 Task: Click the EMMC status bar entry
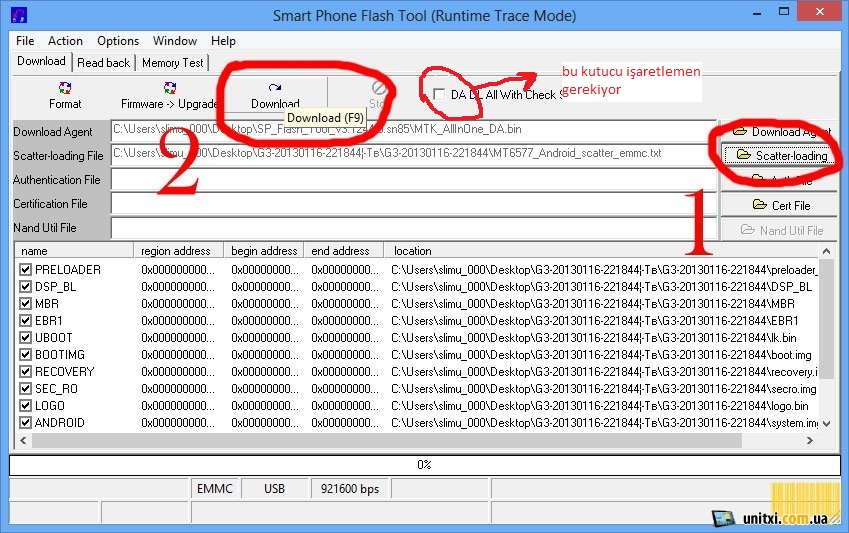pos(214,489)
